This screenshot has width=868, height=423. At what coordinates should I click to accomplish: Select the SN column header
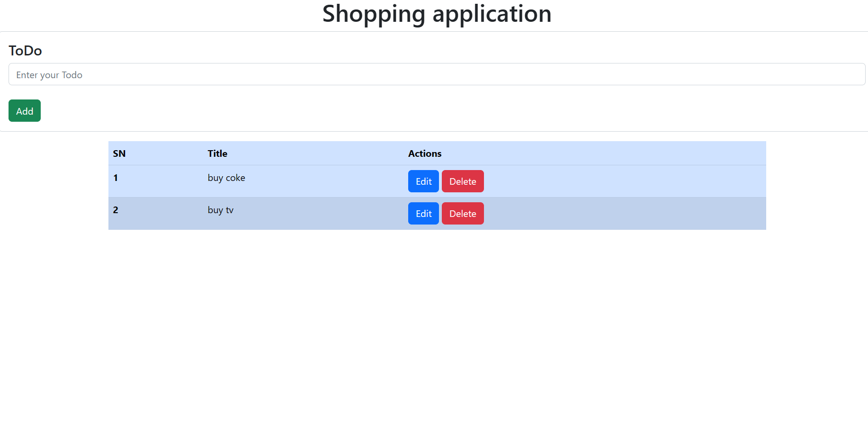pos(119,153)
